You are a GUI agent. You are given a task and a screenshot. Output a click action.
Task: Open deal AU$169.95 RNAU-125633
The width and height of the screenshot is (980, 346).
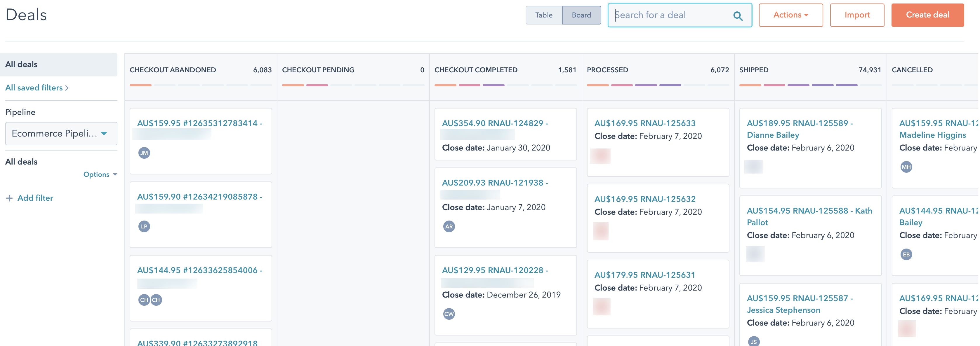pos(645,123)
